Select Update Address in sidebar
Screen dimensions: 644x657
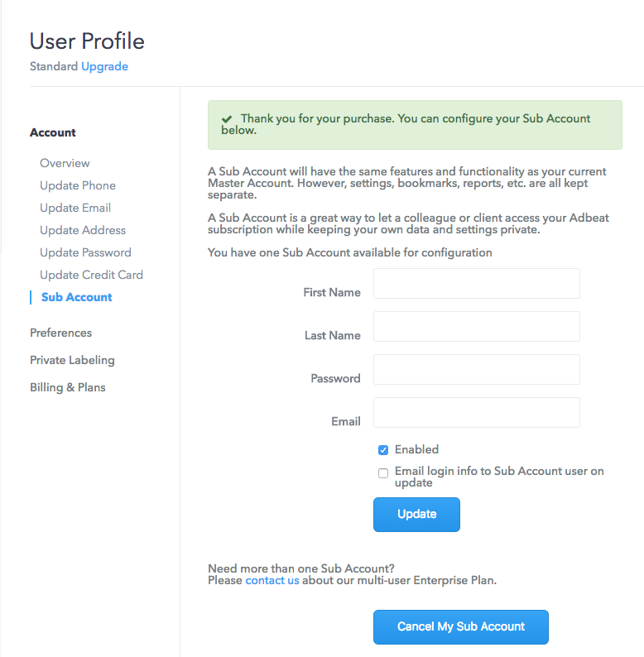pyautogui.click(x=83, y=230)
